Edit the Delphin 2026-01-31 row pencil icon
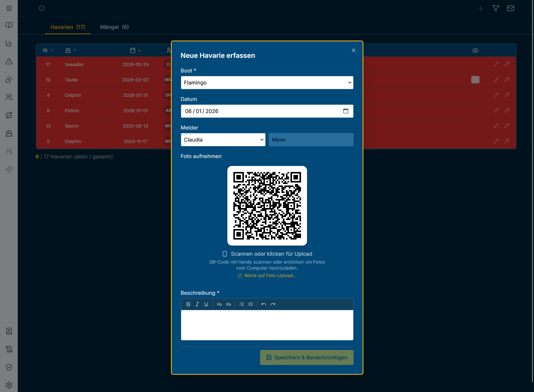The image size is (534, 392). coord(496,95)
